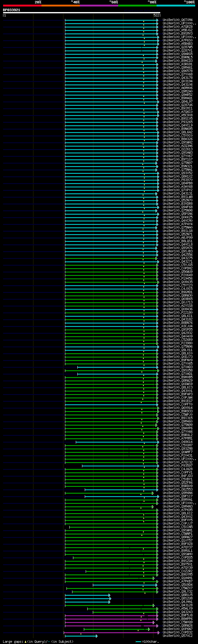Open hit UniRef100_A7QRZ8

178,27
